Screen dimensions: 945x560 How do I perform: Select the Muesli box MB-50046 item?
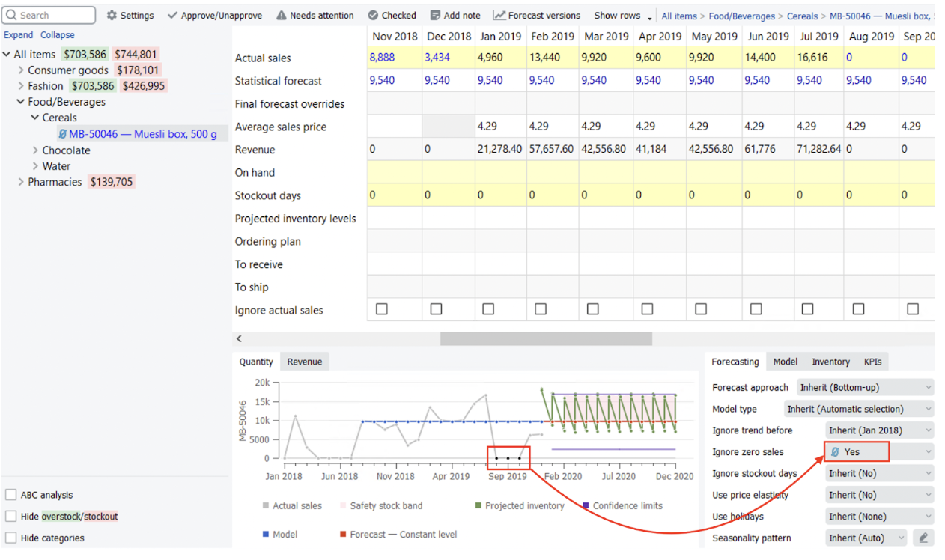click(142, 134)
